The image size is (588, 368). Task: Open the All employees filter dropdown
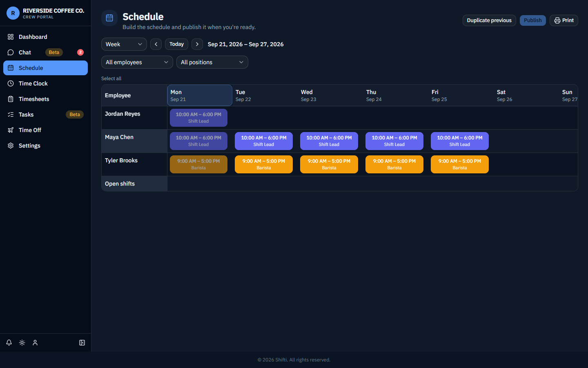coord(137,62)
